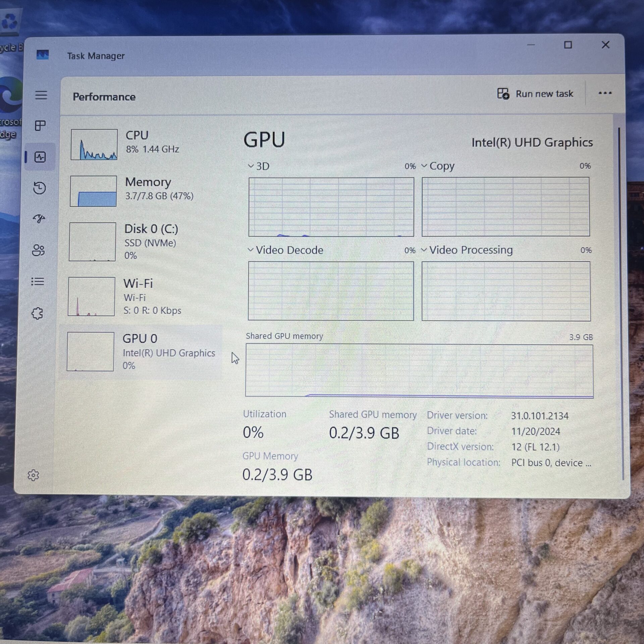Click the CPU usage mini graph
Image resolution: width=644 pixels, height=644 pixels.
[94, 144]
